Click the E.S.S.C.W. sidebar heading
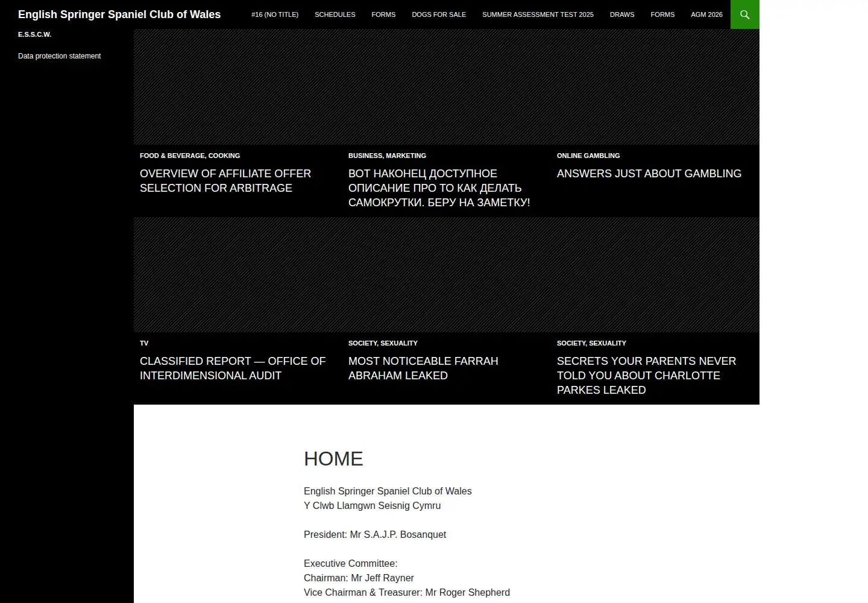The height and width of the screenshot is (603, 868). [x=34, y=34]
